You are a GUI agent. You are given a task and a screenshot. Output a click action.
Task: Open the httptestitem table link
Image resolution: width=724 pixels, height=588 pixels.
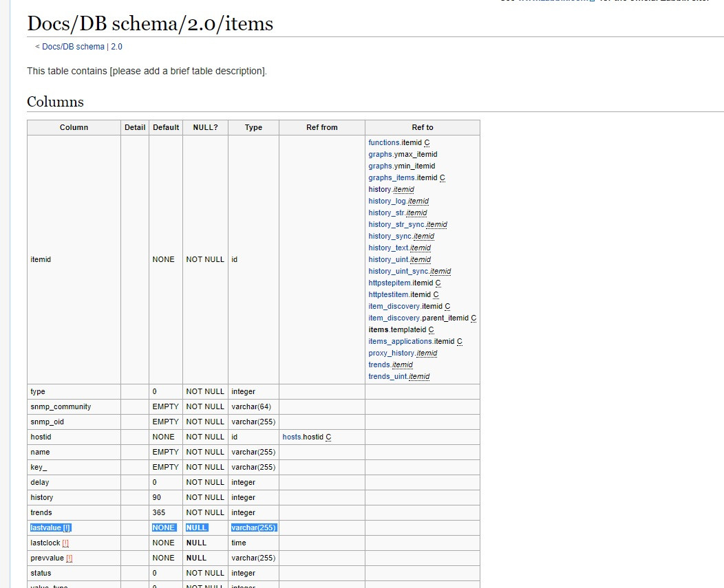(388, 294)
